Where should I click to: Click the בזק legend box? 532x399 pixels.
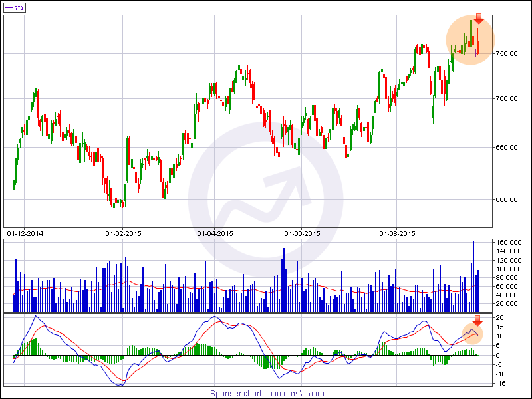pyautogui.click(x=14, y=7)
